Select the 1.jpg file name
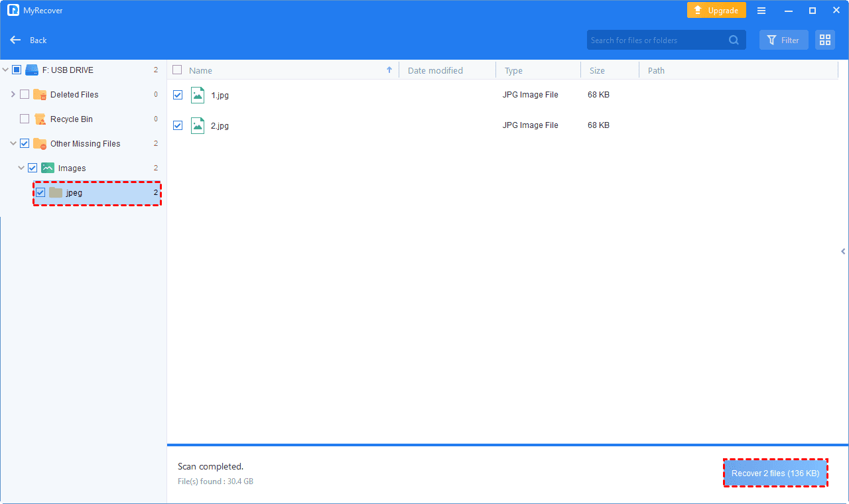Screen dimensions: 849x504 pyautogui.click(x=220, y=95)
